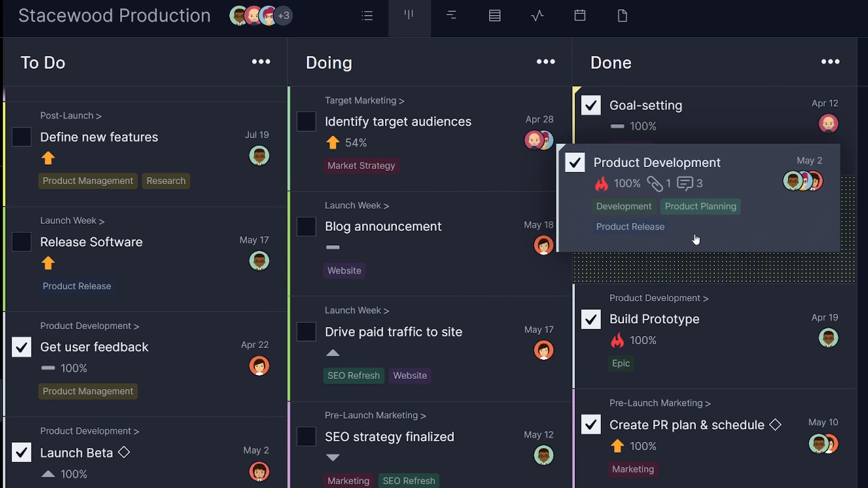Screen dimensions: 868x488
Task: Open the files document icon
Action: pos(622,16)
